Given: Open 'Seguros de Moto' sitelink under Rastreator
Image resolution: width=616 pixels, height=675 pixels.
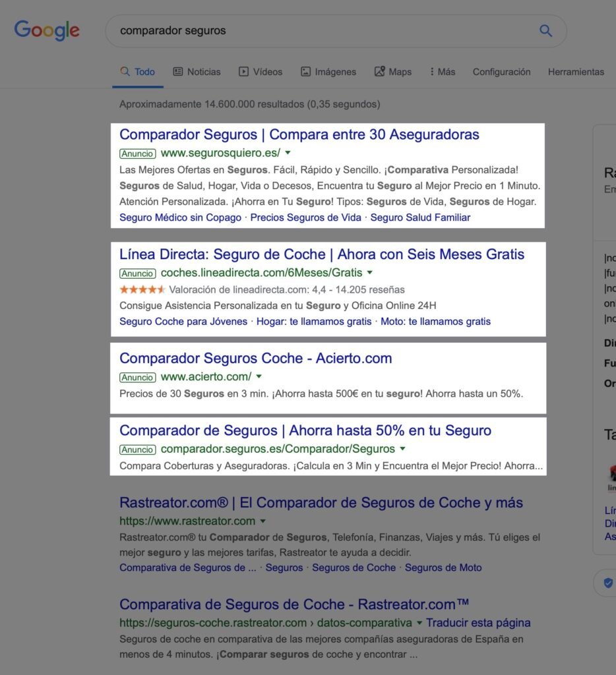Looking at the screenshot, I should pos(443,568).
